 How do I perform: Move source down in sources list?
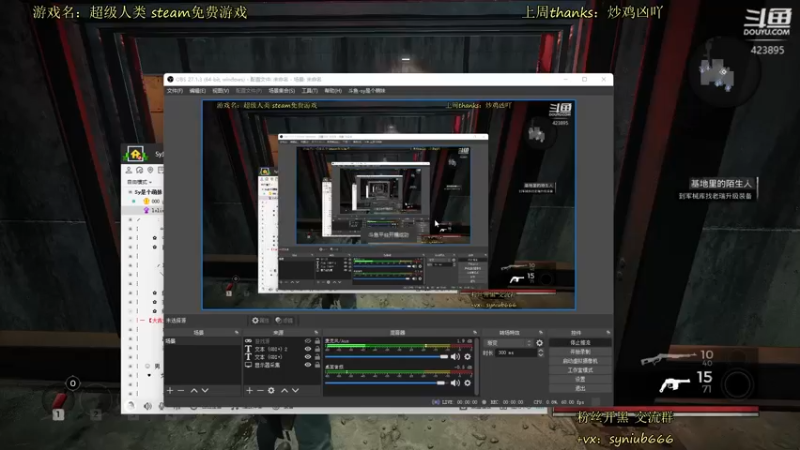[295, 390]
